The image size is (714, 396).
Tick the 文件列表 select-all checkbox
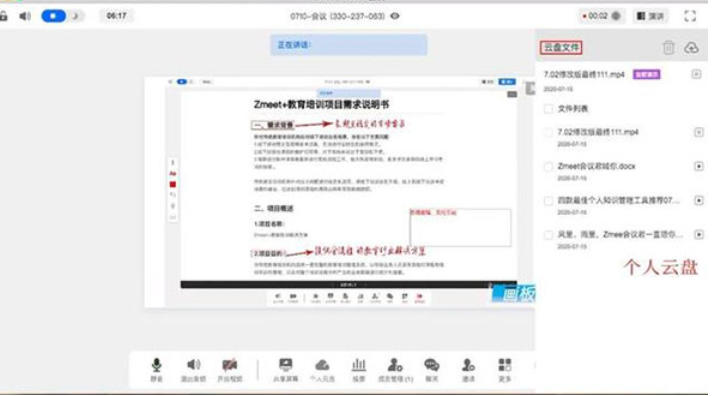(x=548, y=108)
